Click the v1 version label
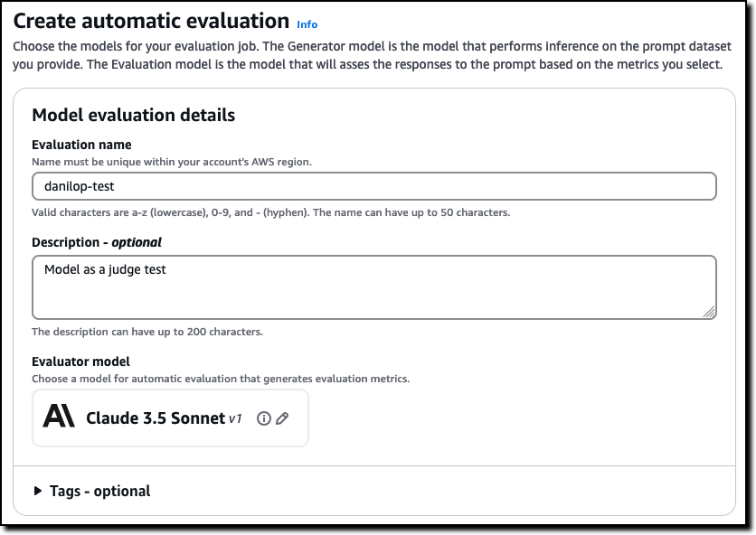Image resolution: width=756 pixels, height=535 pixels. [235, 418]
